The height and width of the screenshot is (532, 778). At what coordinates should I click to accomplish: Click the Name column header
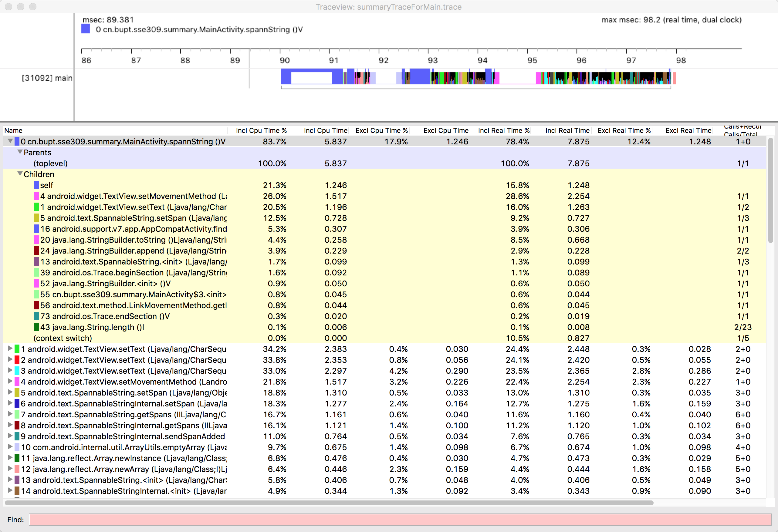pyautogui.click(x=13, y=130)
